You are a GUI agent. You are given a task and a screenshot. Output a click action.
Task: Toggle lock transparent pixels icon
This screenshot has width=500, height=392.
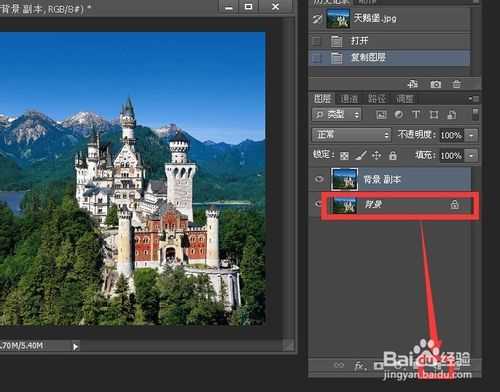(344, 156)
